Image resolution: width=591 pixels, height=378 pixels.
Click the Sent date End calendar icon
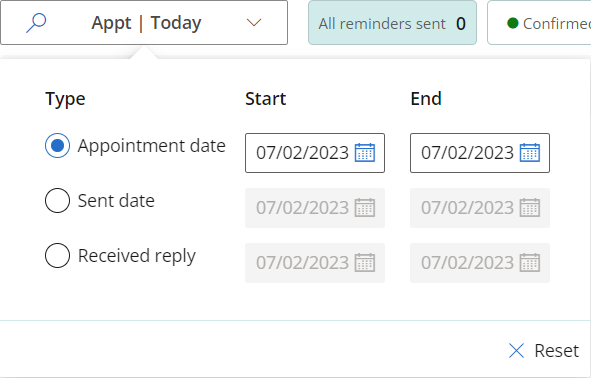point(530,208)
